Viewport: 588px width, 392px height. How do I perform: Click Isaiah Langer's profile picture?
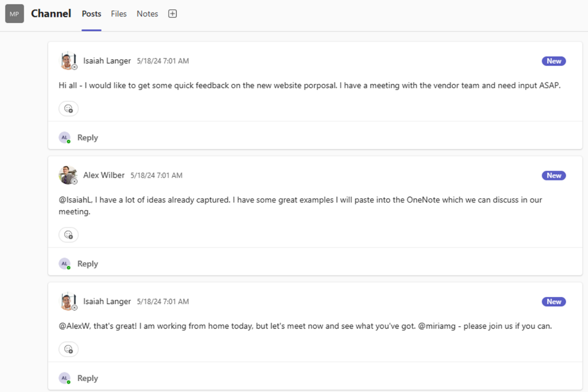(68, 60)
